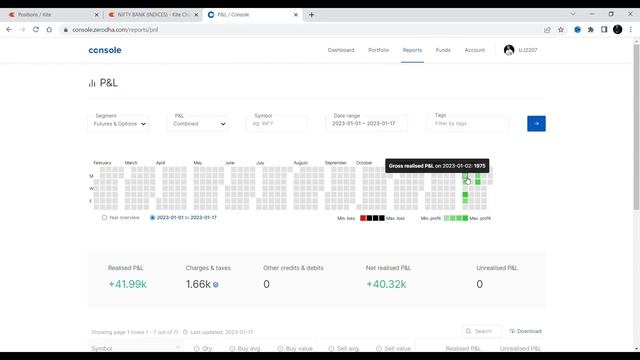Switch to NIFTY BANK Kite chart tab
Viewport: 640px width, 360px height.
152,15
